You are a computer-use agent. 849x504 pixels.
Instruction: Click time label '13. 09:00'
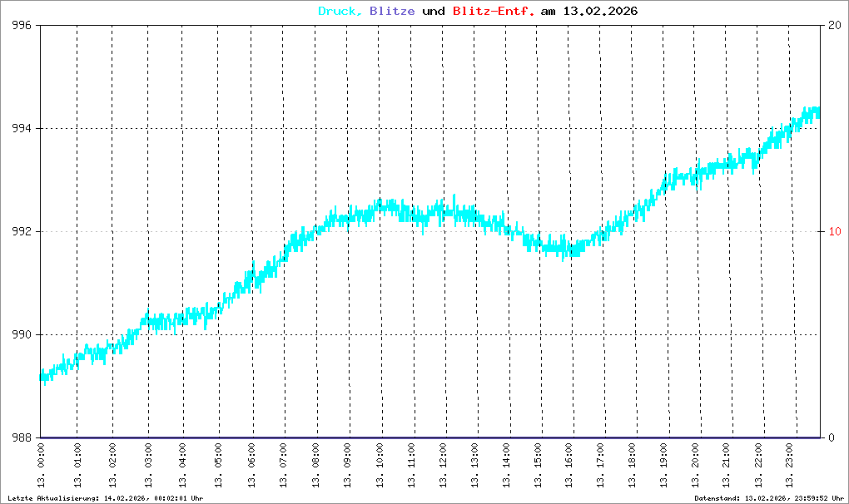[x=348, y=465]
